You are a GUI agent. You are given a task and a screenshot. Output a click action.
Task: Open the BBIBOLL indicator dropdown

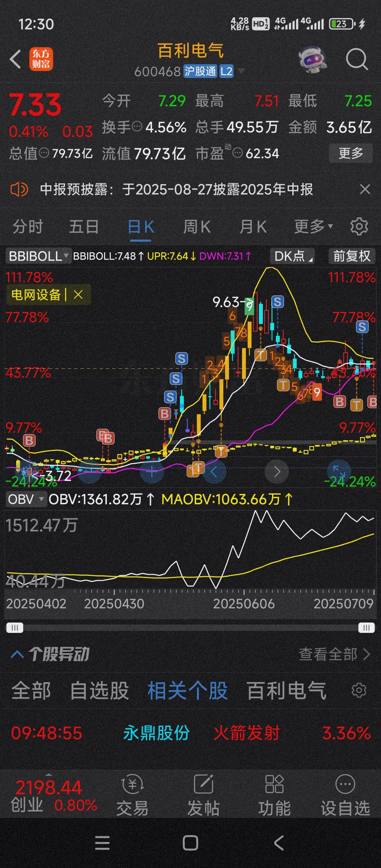coord(38,256)
